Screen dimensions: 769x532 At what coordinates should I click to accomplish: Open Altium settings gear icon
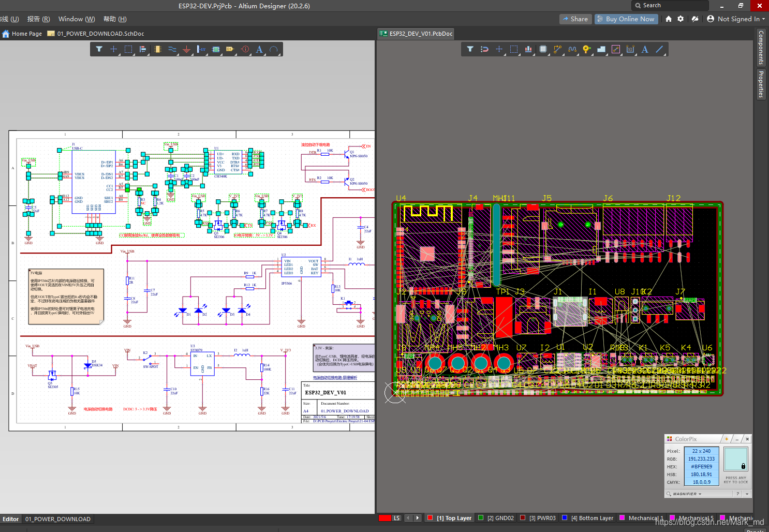pos(681,19)
